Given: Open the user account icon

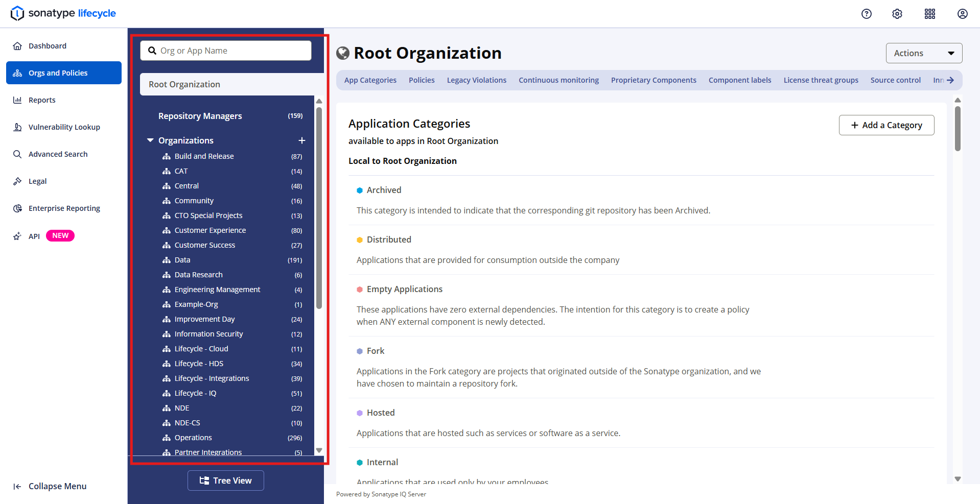Looking at the screenshot, I should [x=963, y=14].
